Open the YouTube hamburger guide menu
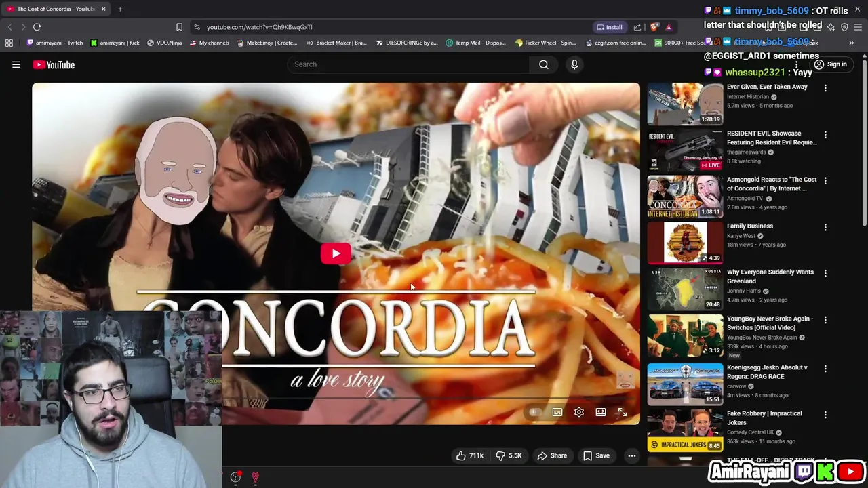 16,64
